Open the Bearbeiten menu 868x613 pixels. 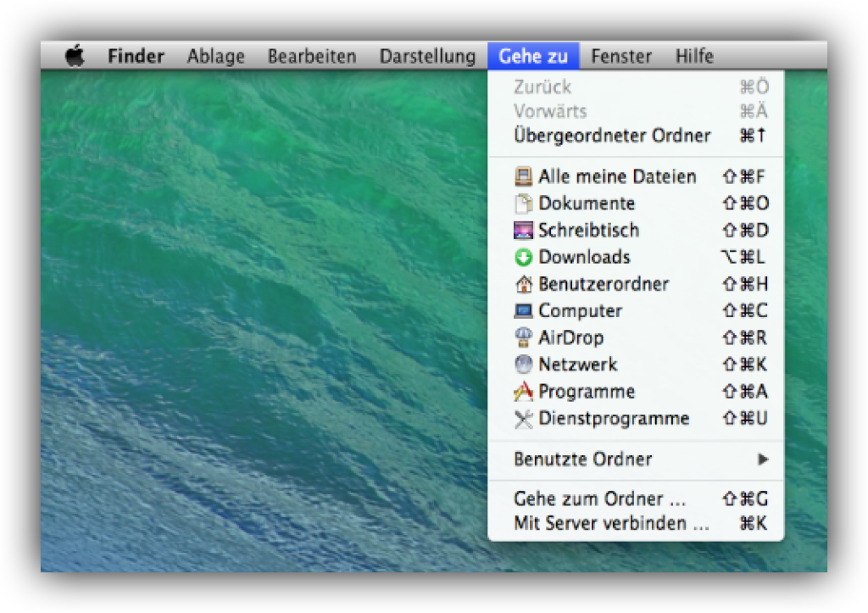[x=312, y=56]
